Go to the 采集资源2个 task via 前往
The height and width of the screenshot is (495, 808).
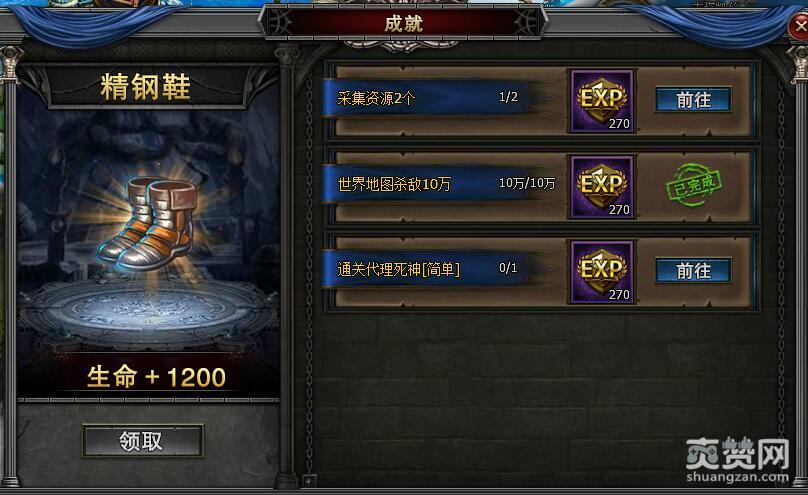pos(693,99)
